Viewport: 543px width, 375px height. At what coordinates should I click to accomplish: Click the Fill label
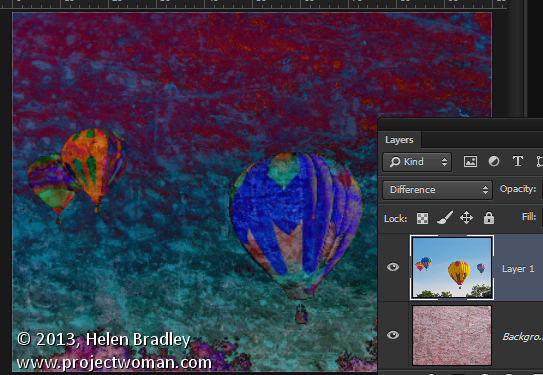pos(529,217)
